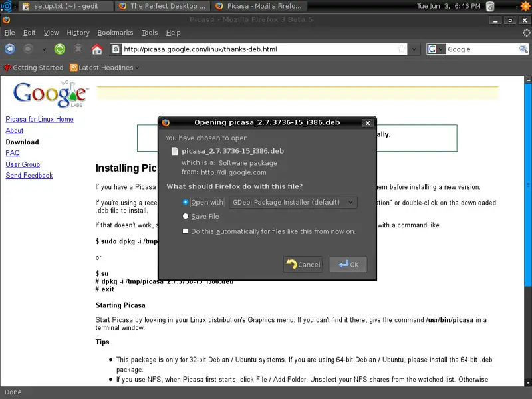Open the URL history dropdown arrow

pyautogui.click(x=414, y=49)
